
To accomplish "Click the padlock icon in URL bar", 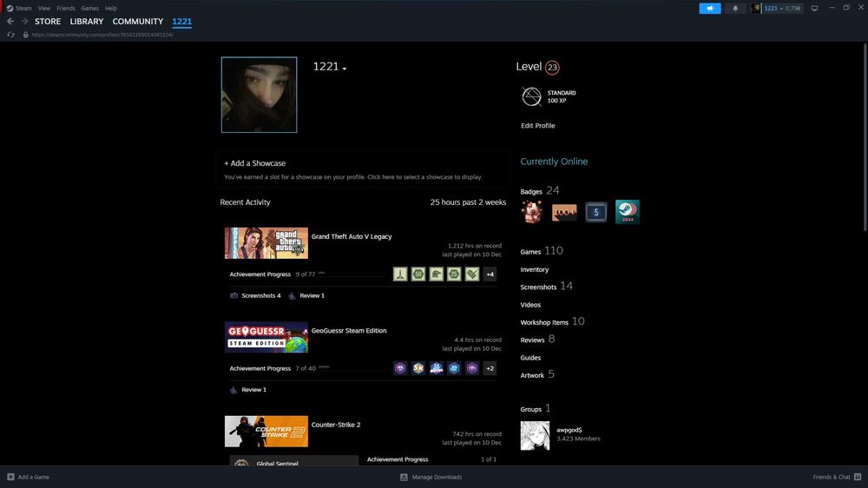I will click(x=25, y=35).
